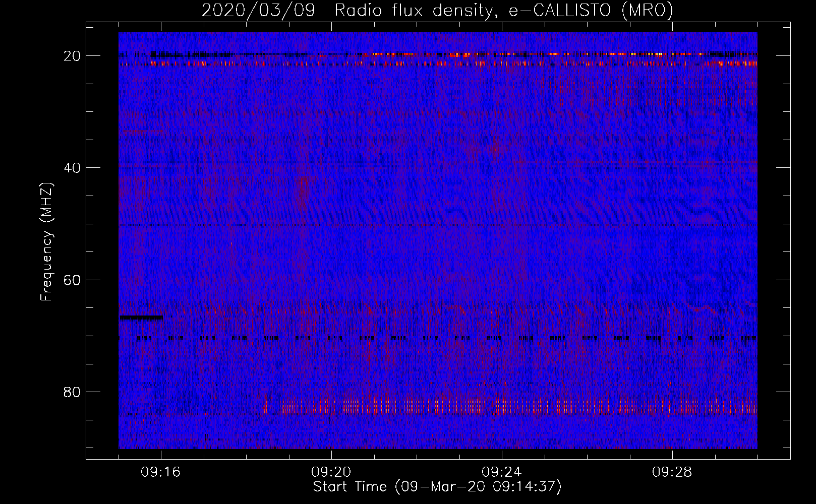Click the 60 frequency tick label

(72, 280)
